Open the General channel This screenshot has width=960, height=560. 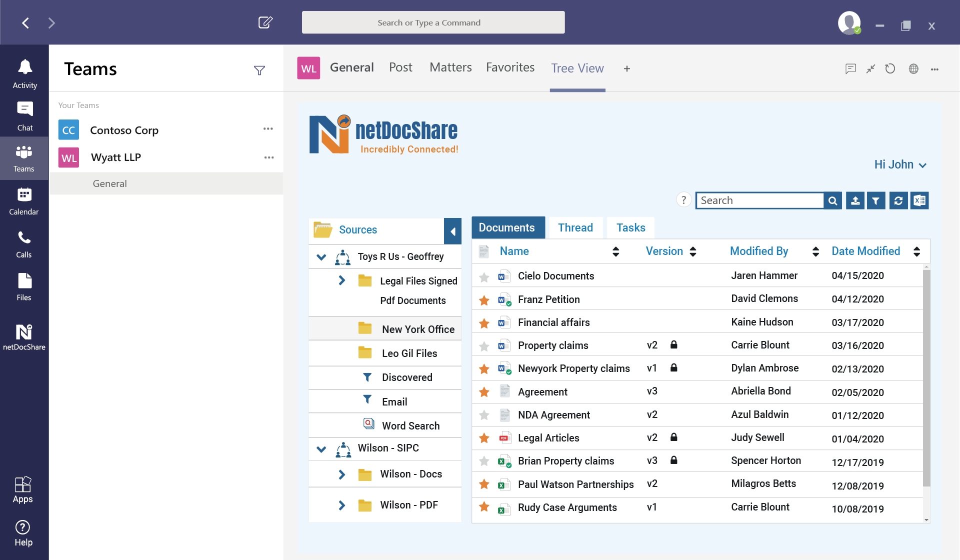point(166,183)
